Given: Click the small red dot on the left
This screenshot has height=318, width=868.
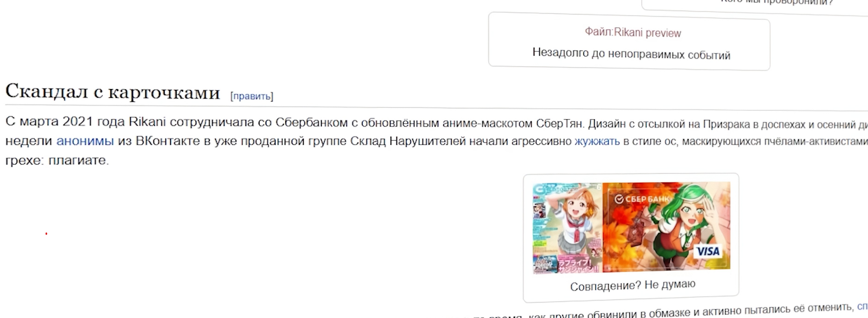Looking at the screenshot, I should [46, 234].
